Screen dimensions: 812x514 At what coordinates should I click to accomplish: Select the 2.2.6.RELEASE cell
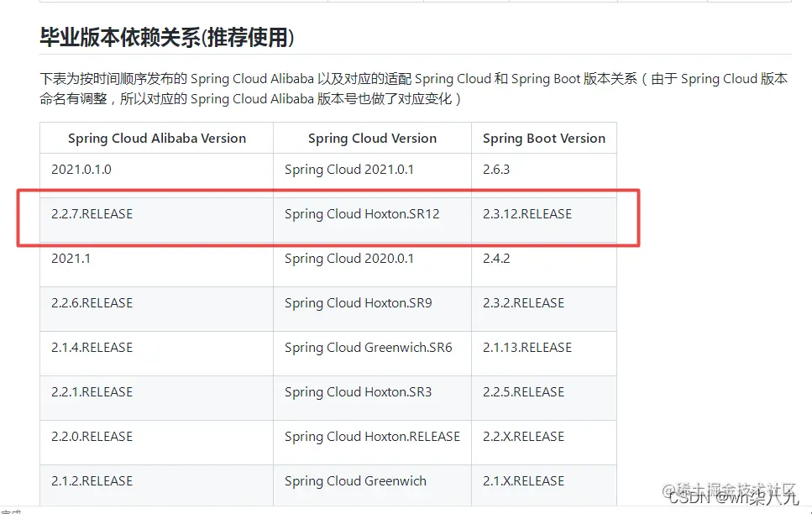157,309
